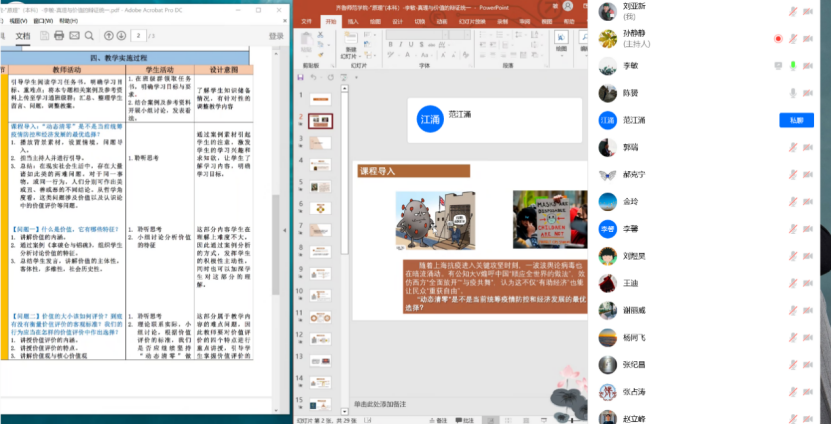Click the email envelope icon in Acrobat

pyautogui.click(x=75, y=36)
